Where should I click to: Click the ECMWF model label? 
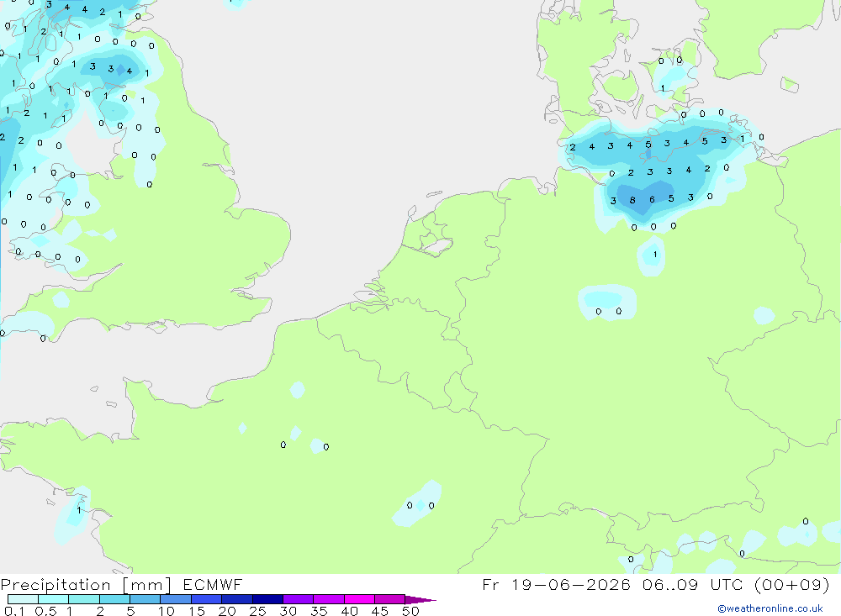(x=213, y=584)
